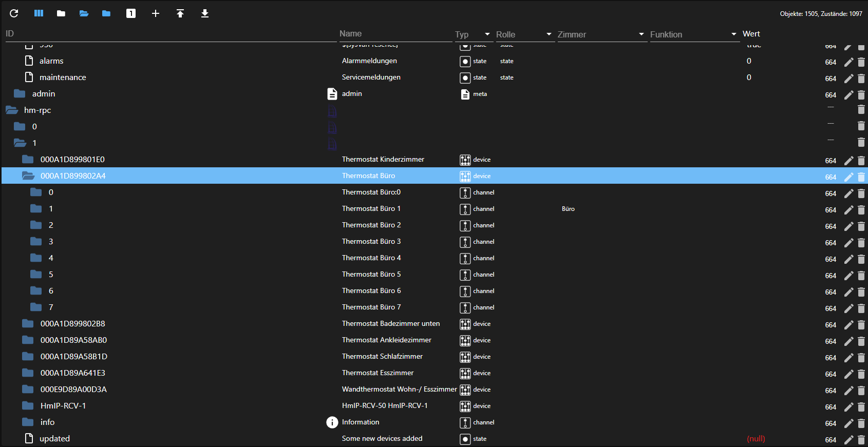868x447 pixels.
Task: Edit Thermostat Badezimmer unten device
Action: tap(848, 325)
